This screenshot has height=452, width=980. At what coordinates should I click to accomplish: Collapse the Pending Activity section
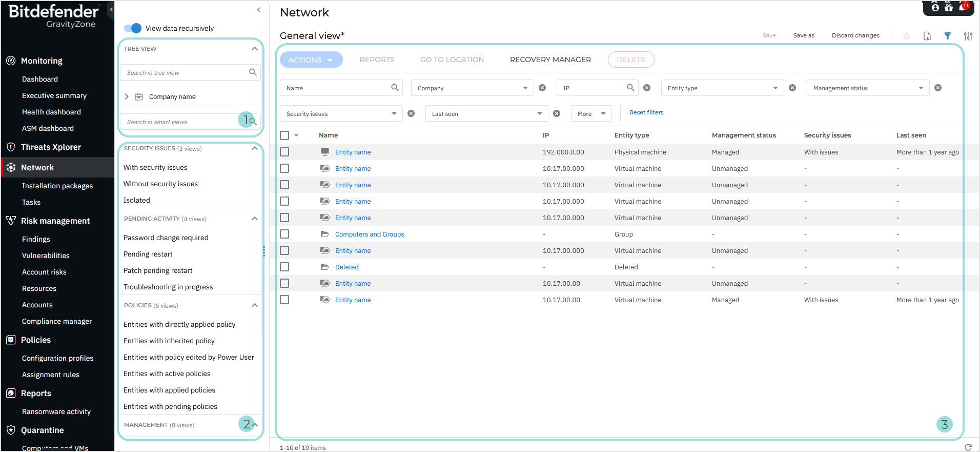tap(255, 219)
